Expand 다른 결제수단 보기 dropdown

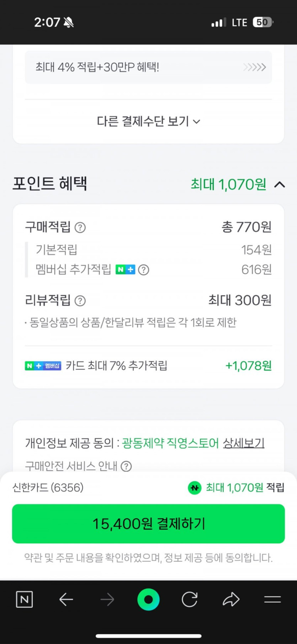[148, 122]
